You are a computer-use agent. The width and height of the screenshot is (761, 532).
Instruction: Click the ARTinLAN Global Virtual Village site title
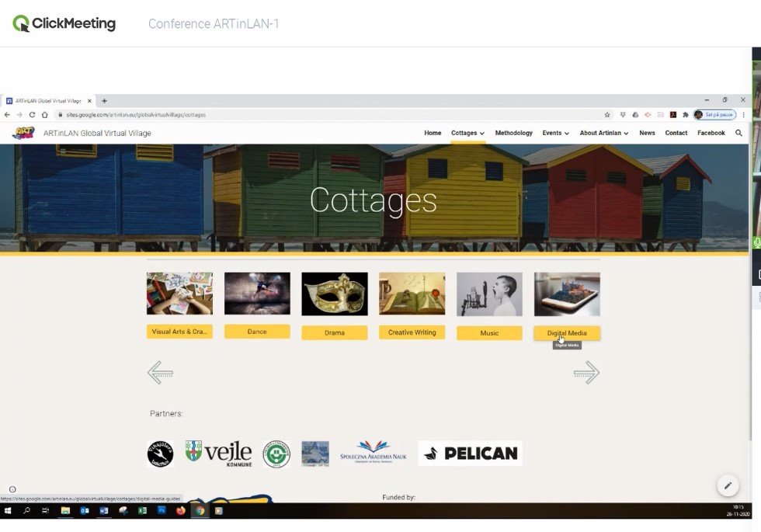pos(97,133)
